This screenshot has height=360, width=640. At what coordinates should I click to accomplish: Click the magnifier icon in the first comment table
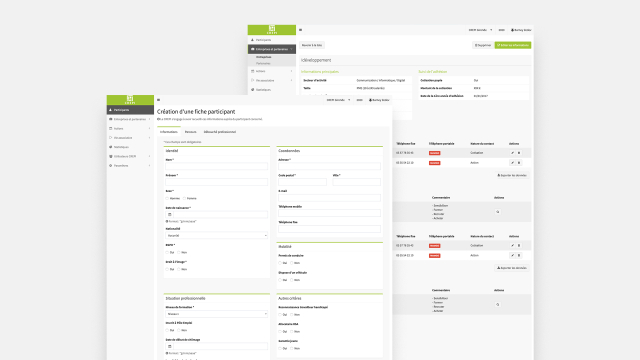[498, 212]
